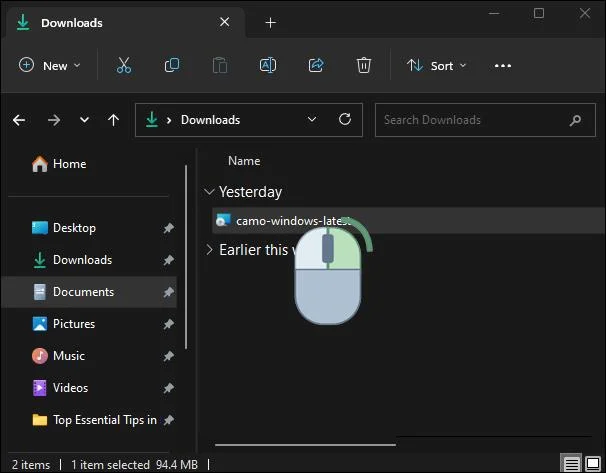Click the Share icon in toolbar
The height and width of the screenshot is (473, 606).
[x=316, y=65]
